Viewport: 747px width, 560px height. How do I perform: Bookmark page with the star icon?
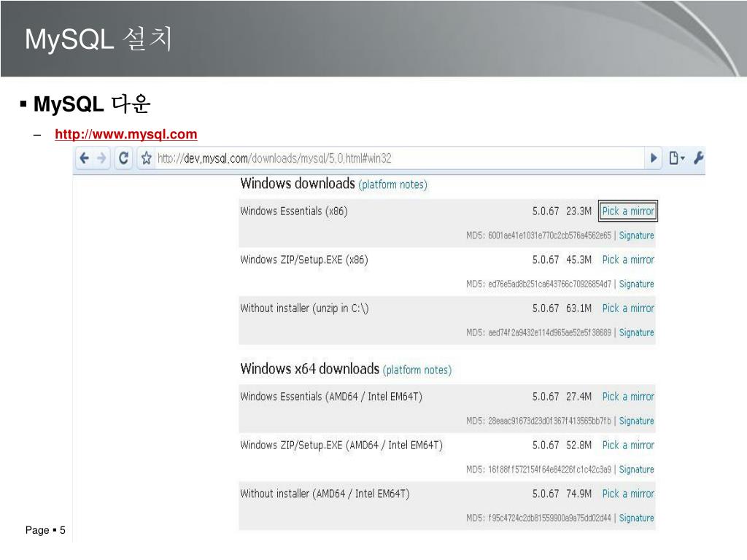(146, 158)
